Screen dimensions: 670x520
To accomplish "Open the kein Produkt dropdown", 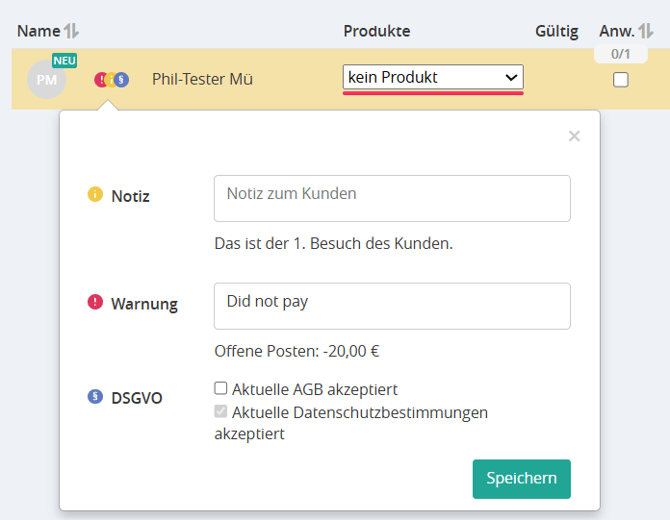I will [x=432, y=77].
